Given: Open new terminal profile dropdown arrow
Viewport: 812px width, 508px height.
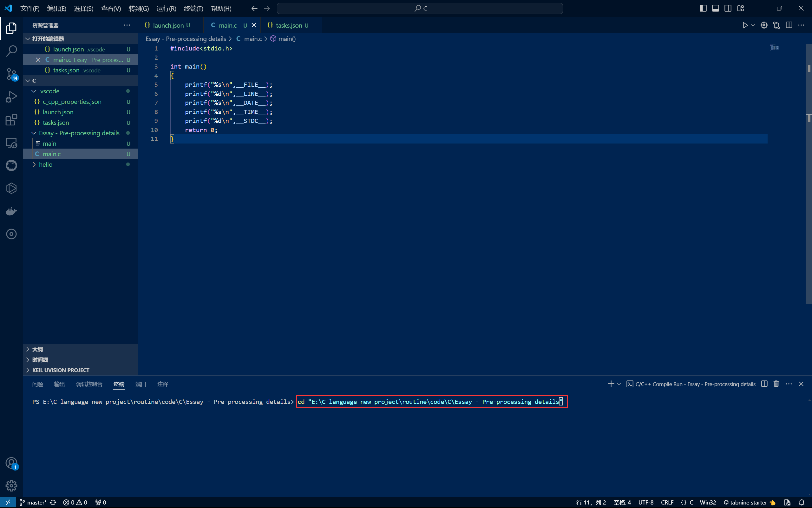Looking at the screenshot, I should point(619,384).
